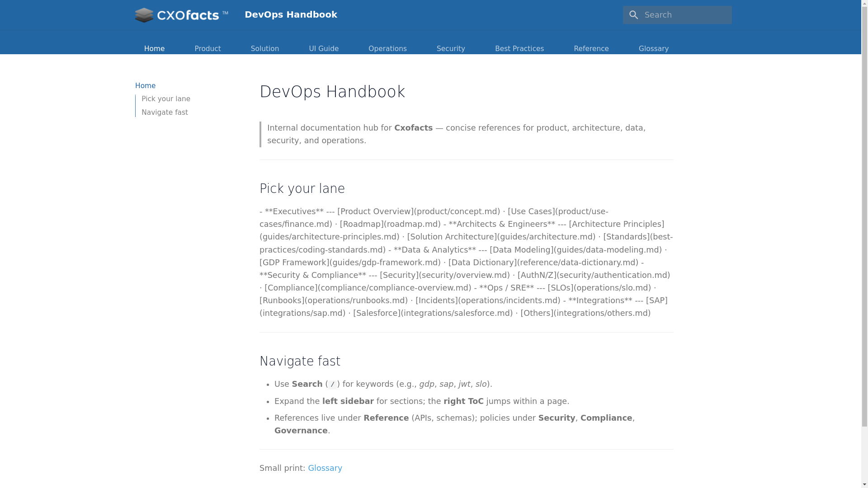Click the CXOfacts logo
868x488 pixels.
coord(181,15)
